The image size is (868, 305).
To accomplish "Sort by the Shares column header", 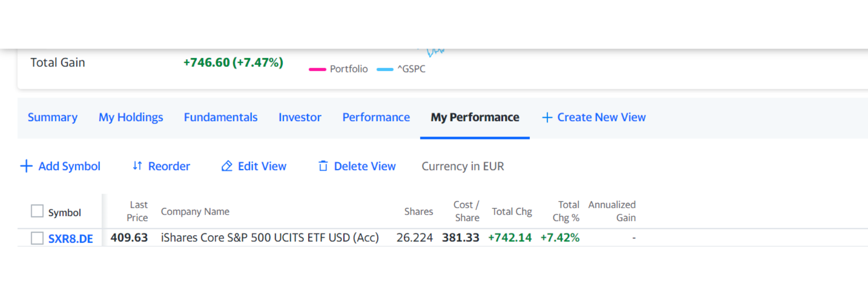I will [419, 211].
